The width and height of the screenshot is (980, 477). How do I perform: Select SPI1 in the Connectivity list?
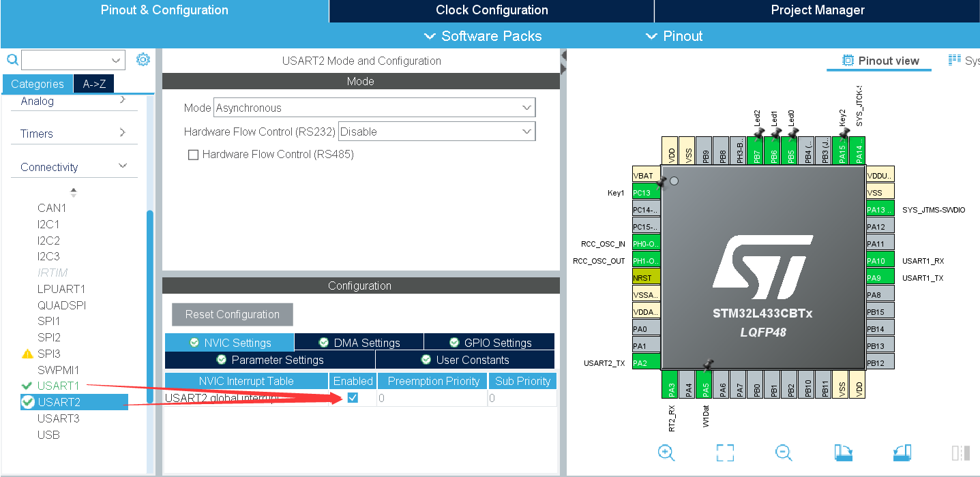(x=49, y=321)
